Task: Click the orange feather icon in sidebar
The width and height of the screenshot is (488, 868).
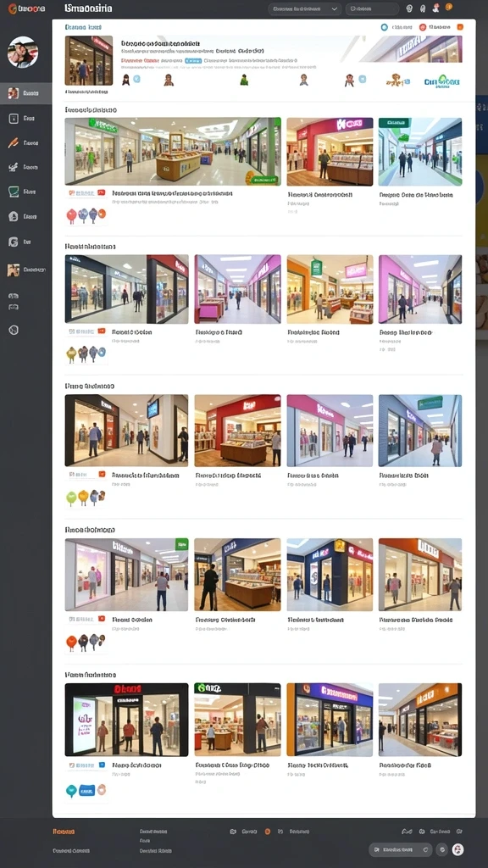Action: click(x=14, y=142)
